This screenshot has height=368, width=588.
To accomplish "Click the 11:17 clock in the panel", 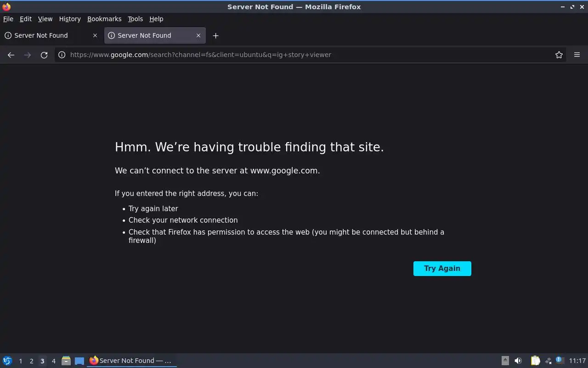I will tap(577, 361).
